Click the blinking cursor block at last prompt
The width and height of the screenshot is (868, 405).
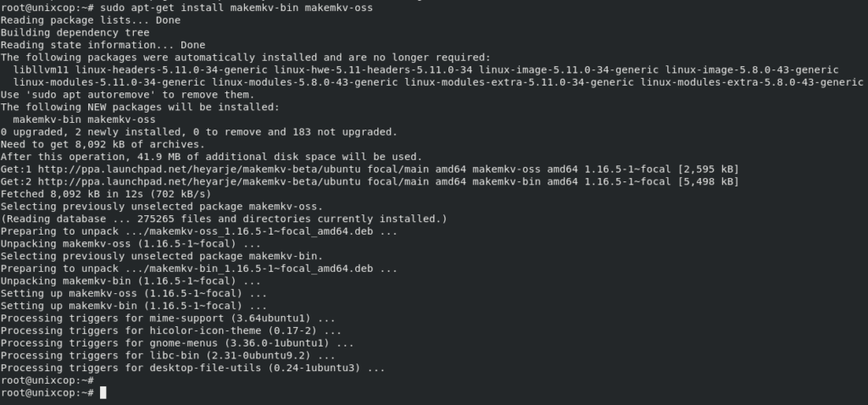[x=103, y=393]
